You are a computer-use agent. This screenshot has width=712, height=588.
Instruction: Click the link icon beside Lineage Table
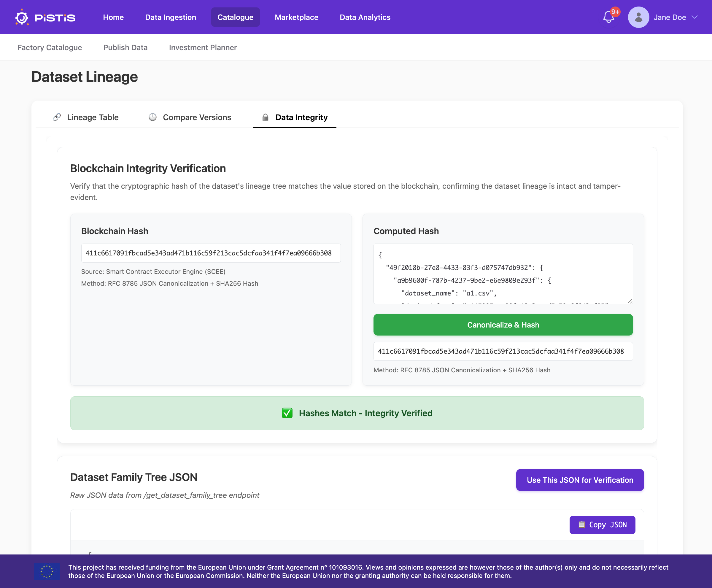57,117
